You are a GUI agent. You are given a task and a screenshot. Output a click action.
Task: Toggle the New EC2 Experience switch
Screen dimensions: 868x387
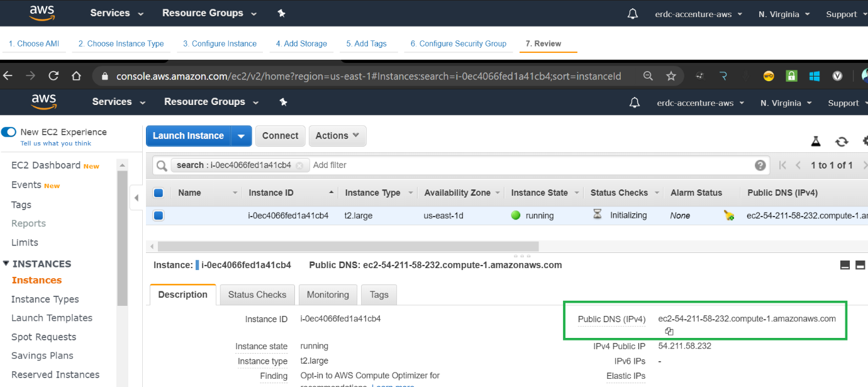click(x=9, y=132)
